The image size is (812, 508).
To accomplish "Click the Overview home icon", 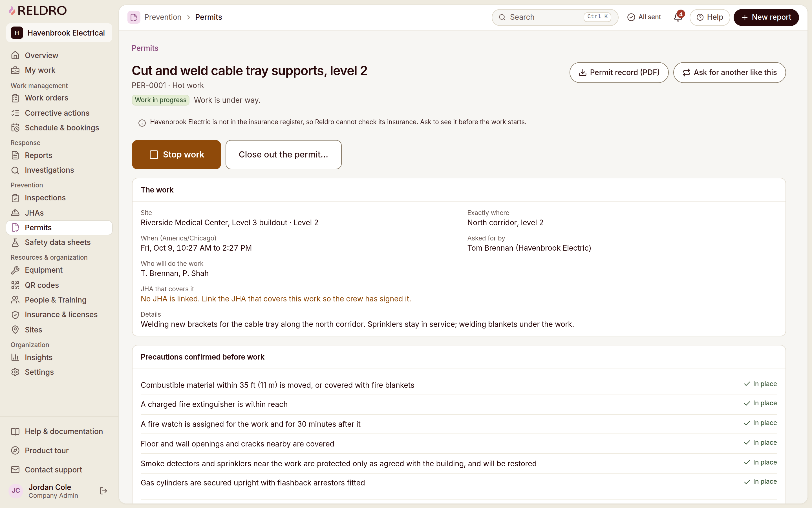I will point(15,55).
